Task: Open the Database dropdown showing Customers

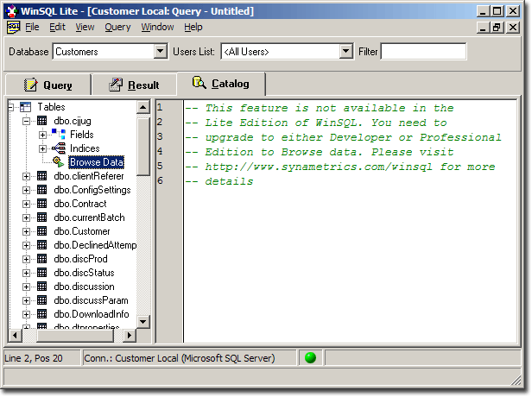Action: pyautogui.click(x=160, y=52)
